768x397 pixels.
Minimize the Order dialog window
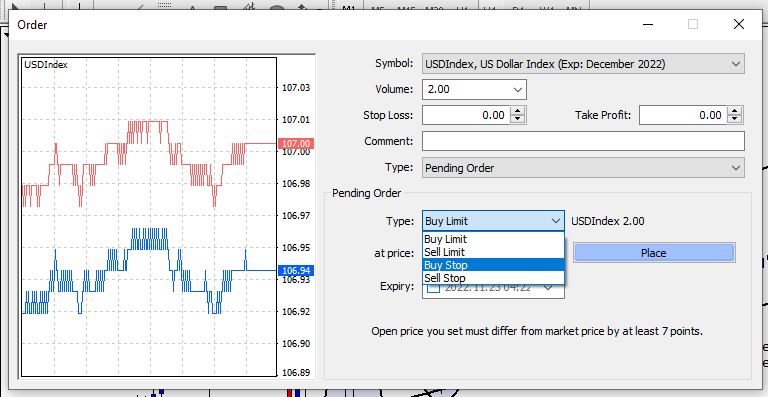(x=648, y=24)
